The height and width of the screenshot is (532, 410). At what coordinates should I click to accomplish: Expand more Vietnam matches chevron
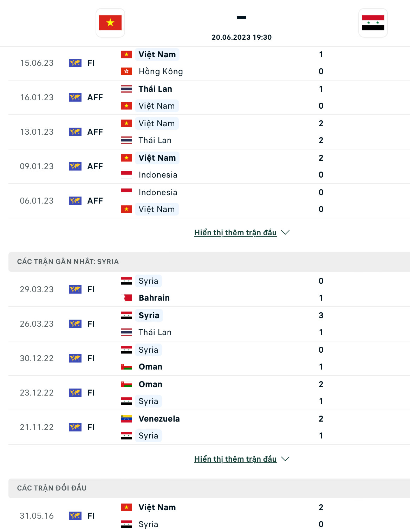(285, 232)
